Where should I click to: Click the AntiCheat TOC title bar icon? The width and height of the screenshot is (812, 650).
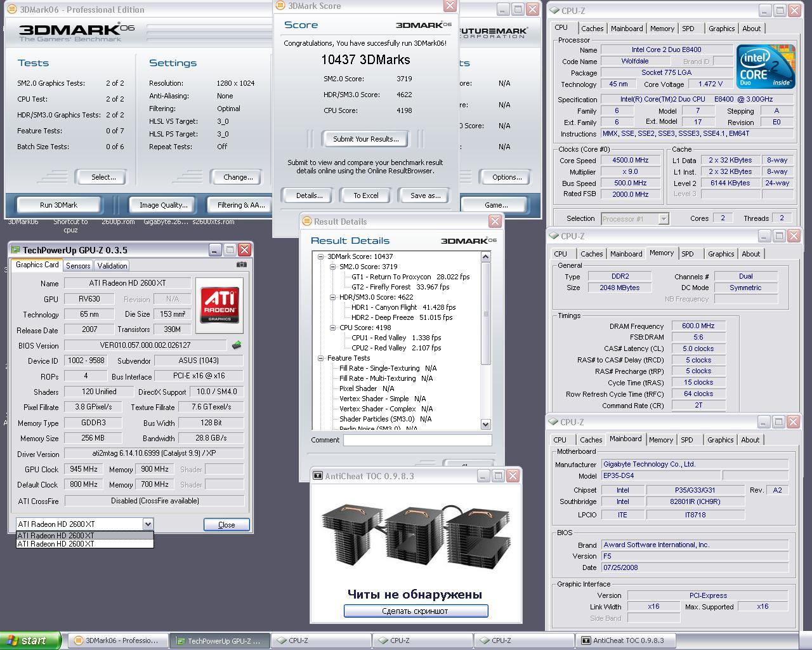[318, 475]
